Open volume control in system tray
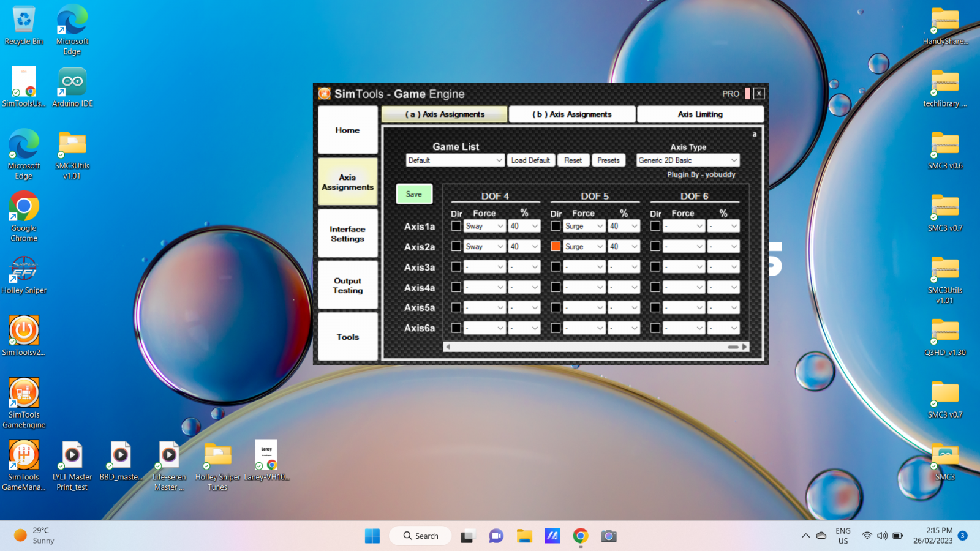Viewport: 980px width, 551px height. pos(882,536)
